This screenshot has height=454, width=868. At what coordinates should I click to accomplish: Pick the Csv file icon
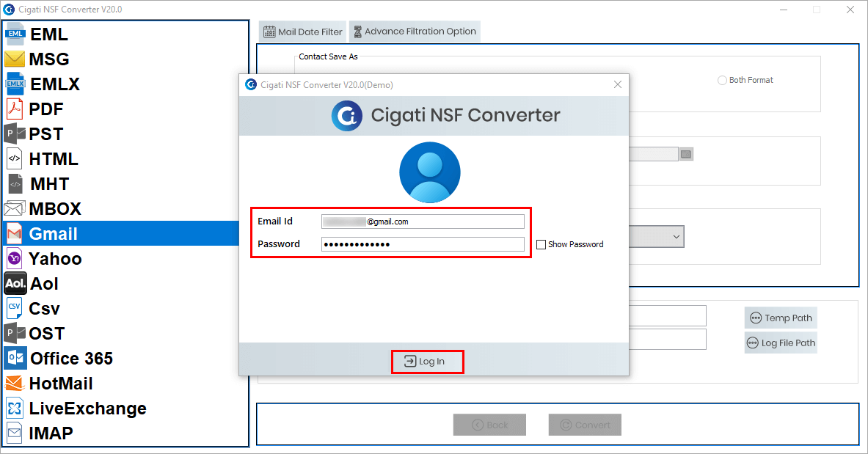15,308
